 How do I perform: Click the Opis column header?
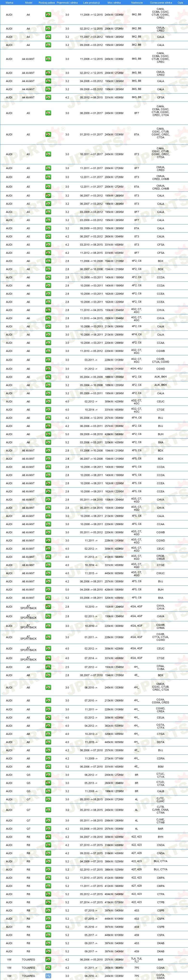click(x=180, y=3)
